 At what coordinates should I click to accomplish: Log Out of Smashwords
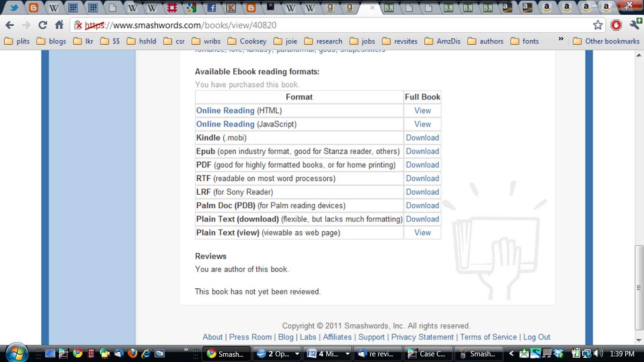(x=536, y=337)
